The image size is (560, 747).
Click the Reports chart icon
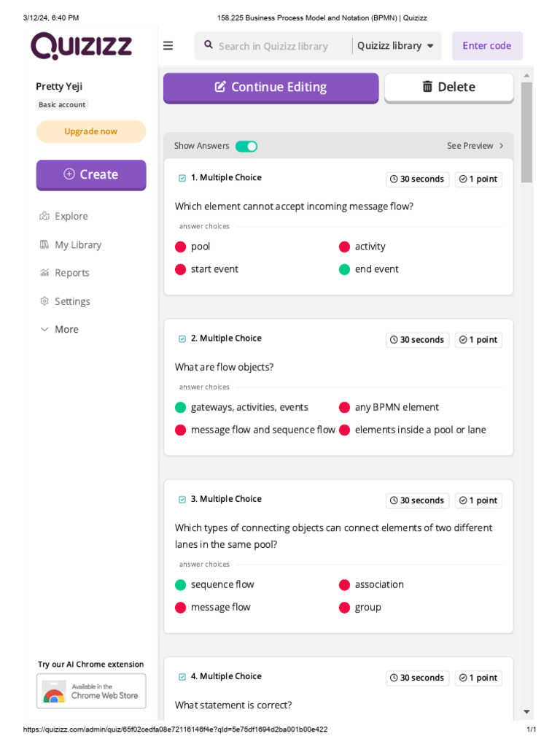[x=44, y=273]
